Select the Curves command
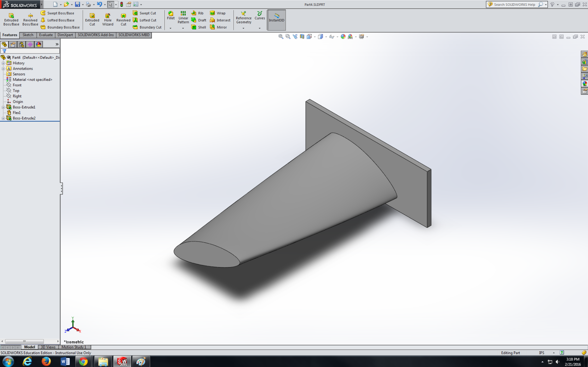Image resolution: width=588 pixels, height=367 pixels. [x=259, y=17]
